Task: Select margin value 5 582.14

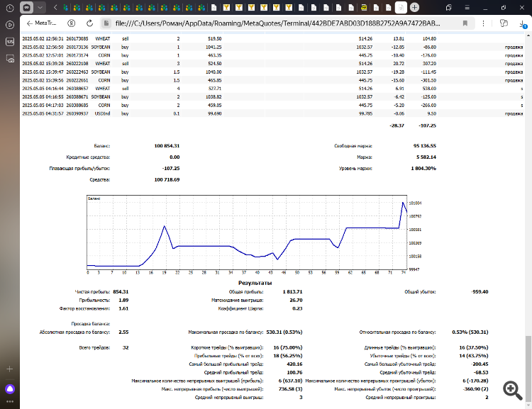Action: coord(426,157)
